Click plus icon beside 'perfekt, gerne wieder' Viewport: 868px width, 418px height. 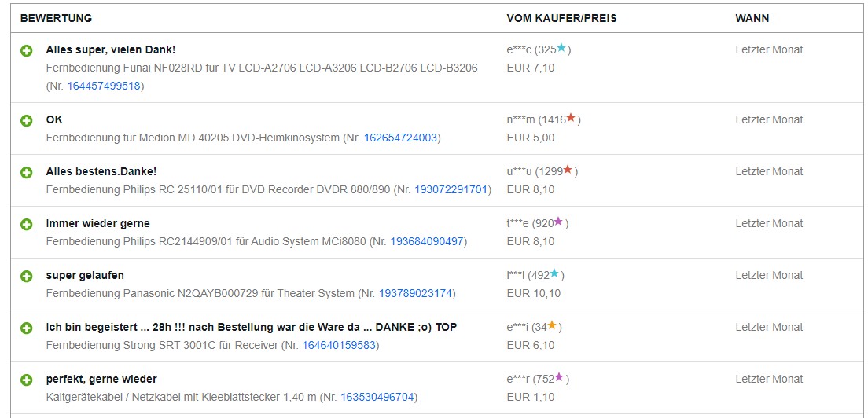point(27,380)
